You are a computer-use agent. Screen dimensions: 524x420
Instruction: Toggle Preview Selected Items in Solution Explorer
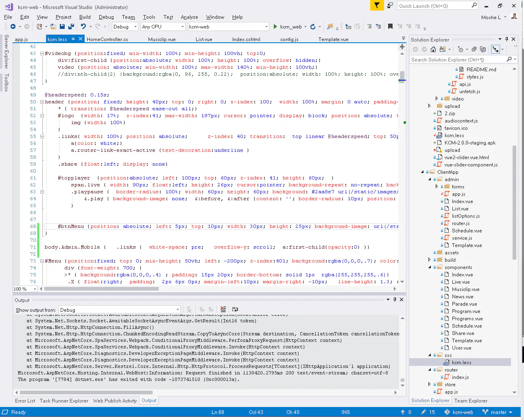(495, 50)
